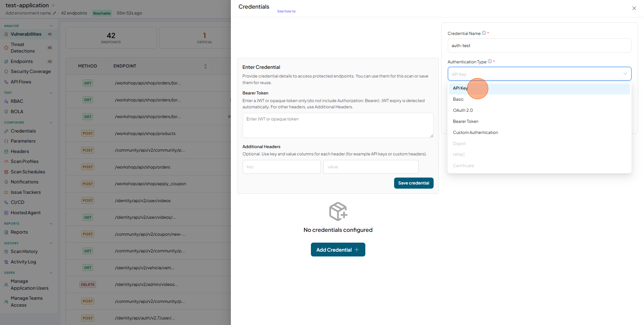Open the Scan Schedules page
The image size is (644, 325).
(28, 172)
